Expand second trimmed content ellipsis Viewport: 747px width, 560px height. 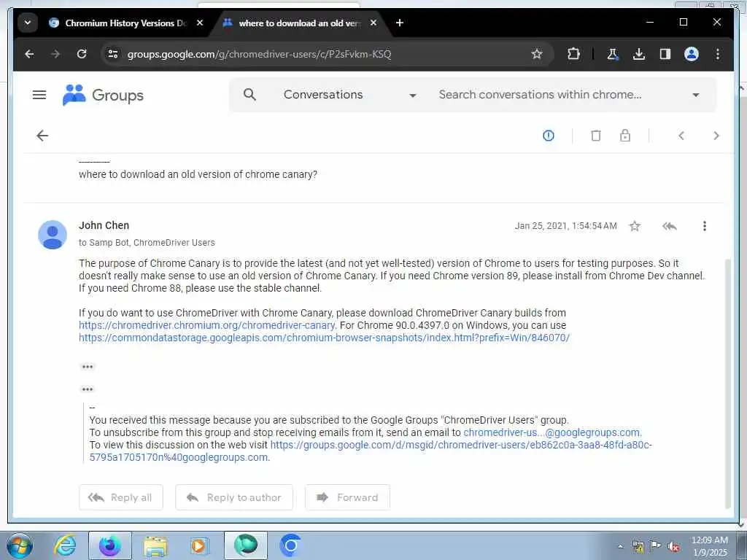click(x=88, y=389)
